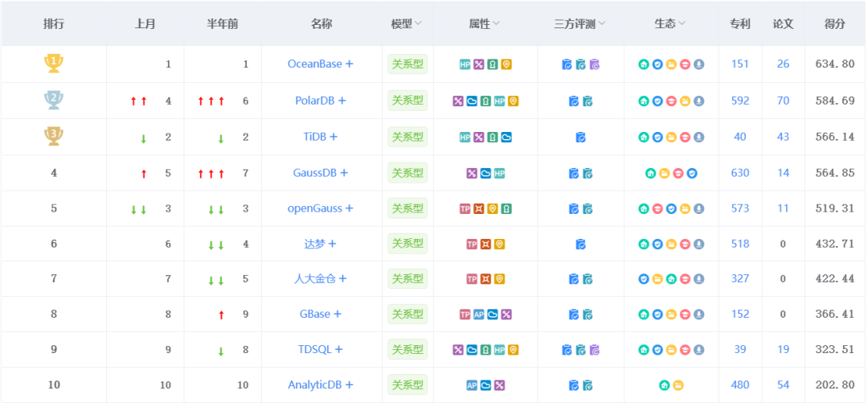Click the score 432.71 cell
This screenshot has height=403, width=868.
835,244
